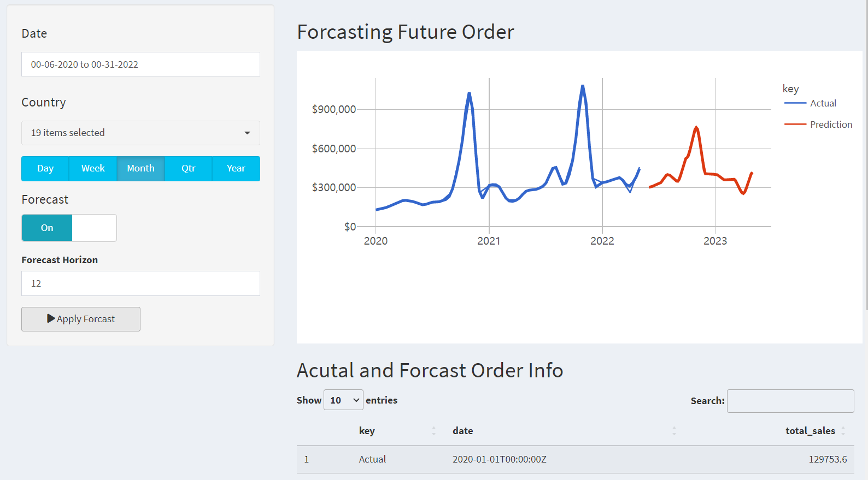
Task: Click the white off side of Forecast switch
Action: coord(94,228)
